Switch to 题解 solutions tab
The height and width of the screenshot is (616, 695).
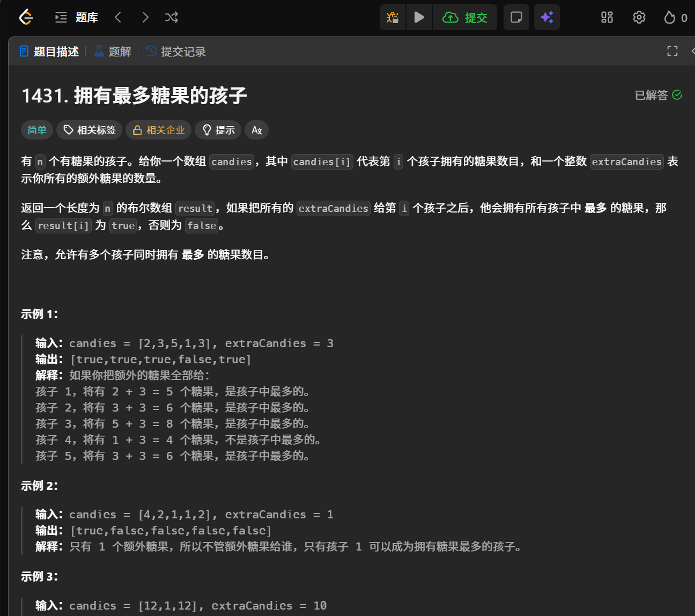[x=113, y=52]
